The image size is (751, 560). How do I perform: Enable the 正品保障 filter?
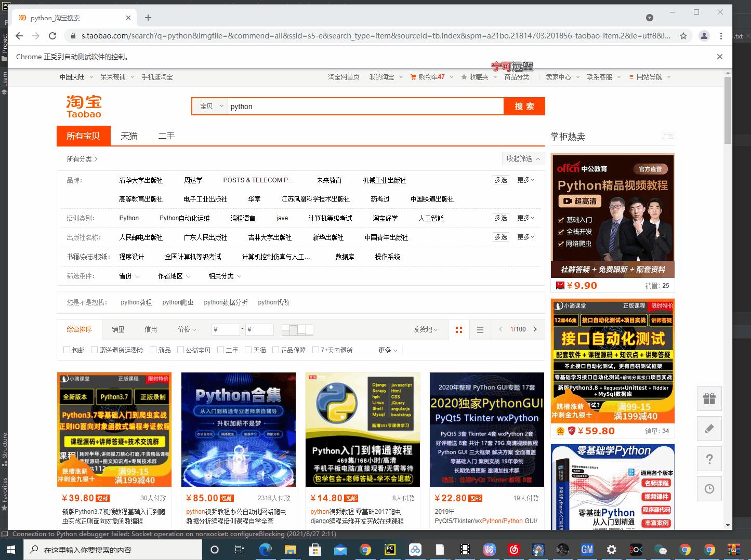[x=275, y=350]
